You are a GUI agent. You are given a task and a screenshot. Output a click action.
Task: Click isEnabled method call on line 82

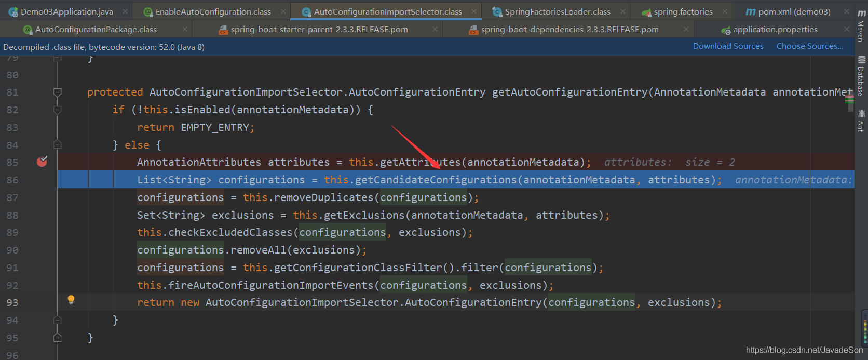pyautogui.click(x=202, y=110)
